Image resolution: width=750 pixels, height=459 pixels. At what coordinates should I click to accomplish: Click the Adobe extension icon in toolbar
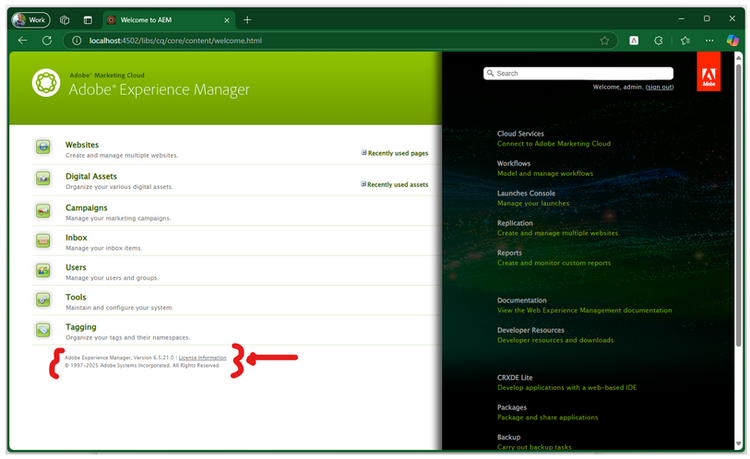(x=634, y=41)
